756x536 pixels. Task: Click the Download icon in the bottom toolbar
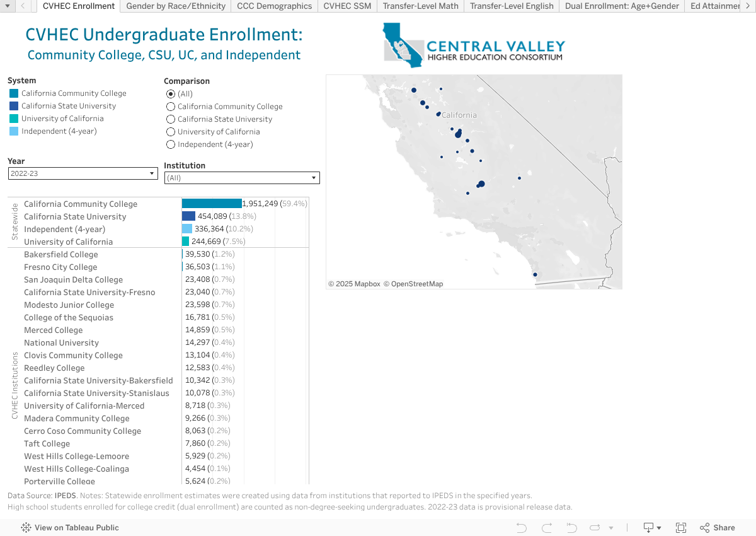coord(648,528)
